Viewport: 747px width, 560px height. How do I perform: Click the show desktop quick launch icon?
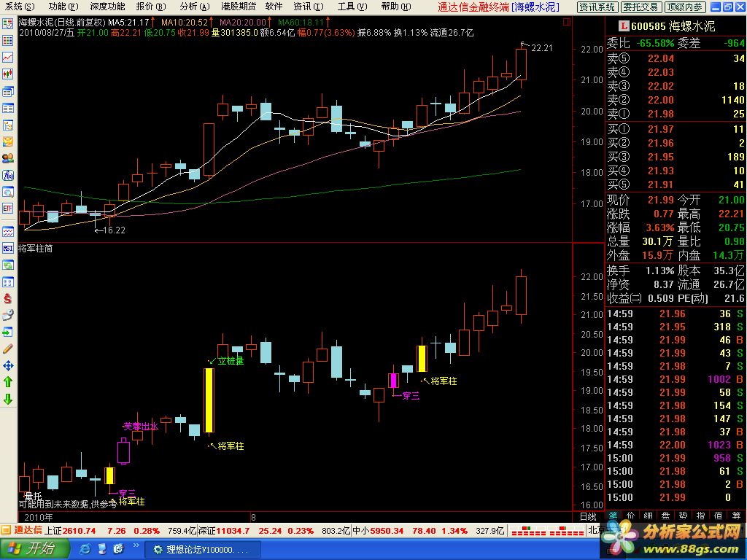tap(102, 550)
